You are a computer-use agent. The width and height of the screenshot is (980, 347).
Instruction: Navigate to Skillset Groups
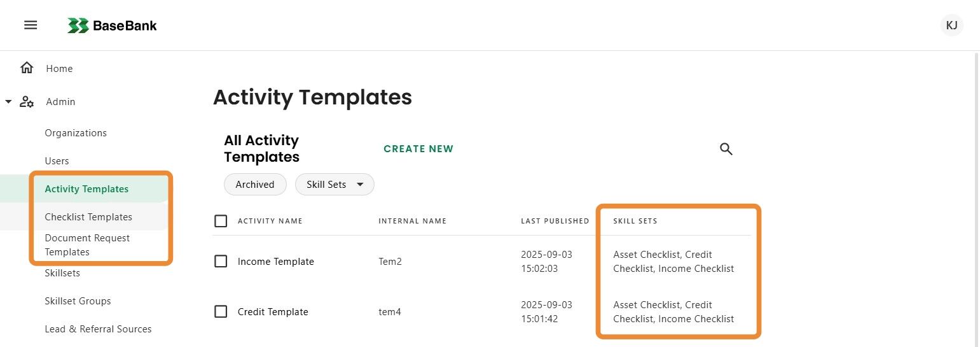[78, 301]
